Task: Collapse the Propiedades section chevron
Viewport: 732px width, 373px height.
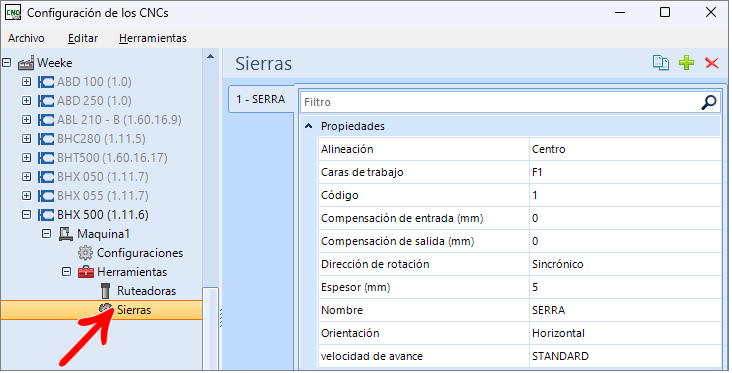Action: click(x=309, y=126)
